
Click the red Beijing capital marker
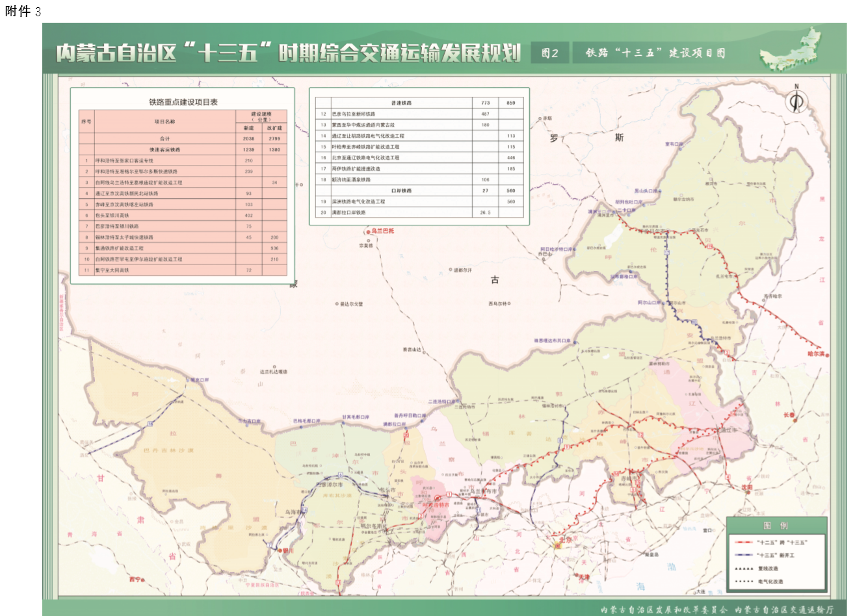tap(557, 545)
